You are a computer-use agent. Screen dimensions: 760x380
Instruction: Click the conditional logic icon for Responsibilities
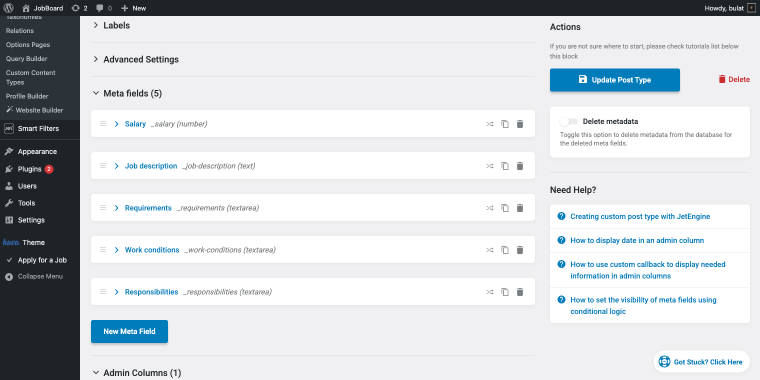490,292
